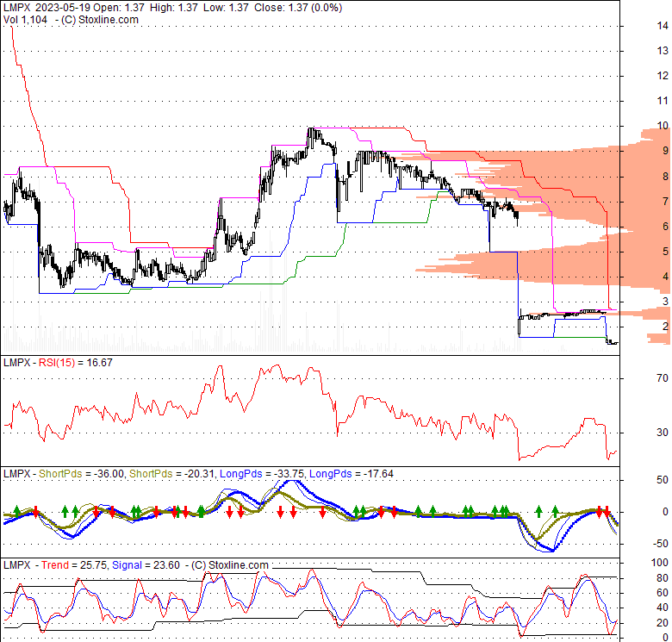This screenshot has height=642, width=672.
Task: Click the momentum panel axis label -50
Action: 661,544
